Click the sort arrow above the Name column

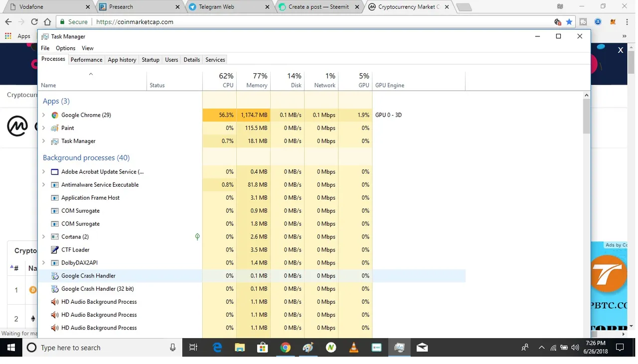coord(91,74)
